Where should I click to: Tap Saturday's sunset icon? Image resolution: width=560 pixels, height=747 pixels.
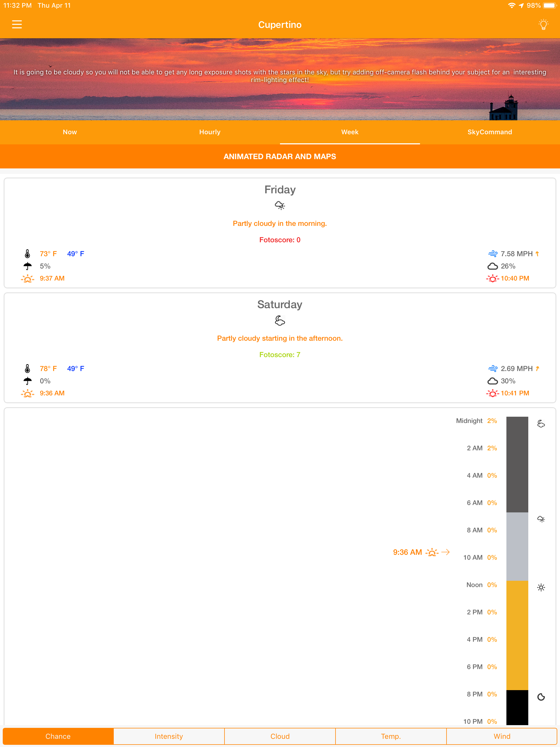[x=492, y=393]
